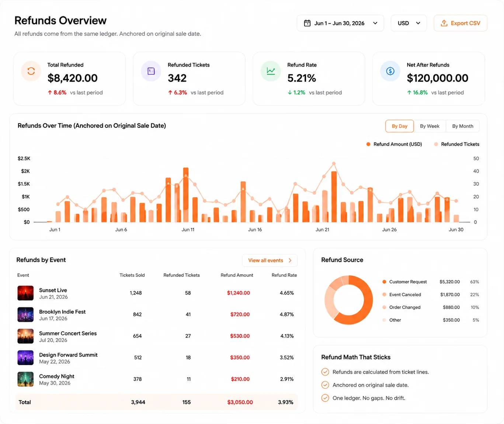The width and height of the screenshot is (504, 424).
Task: Toggle Refunded Tickets legend swatch
Action: coord(436,144)
